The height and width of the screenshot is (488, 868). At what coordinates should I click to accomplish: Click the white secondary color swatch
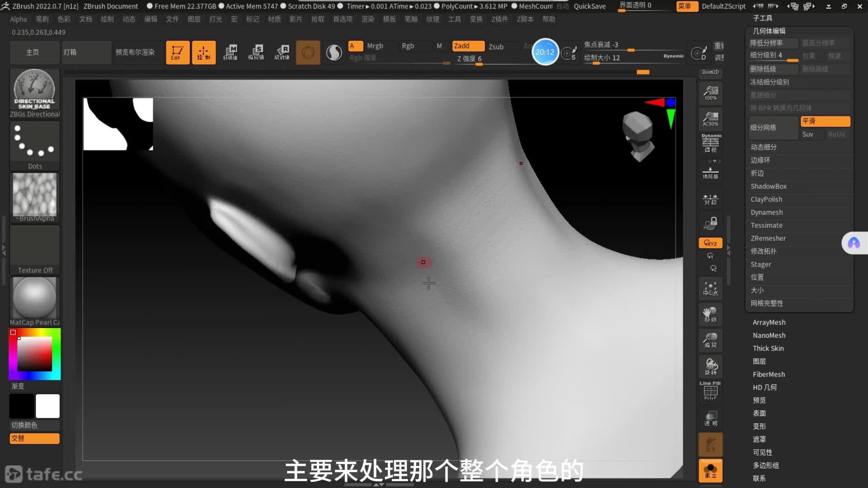point(47,406)
